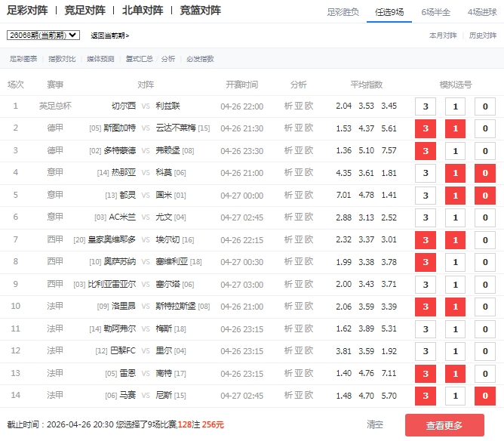Switch to the 任选9场 tab
This screenshot has height=441, width=504.
[x=386, y=12]
